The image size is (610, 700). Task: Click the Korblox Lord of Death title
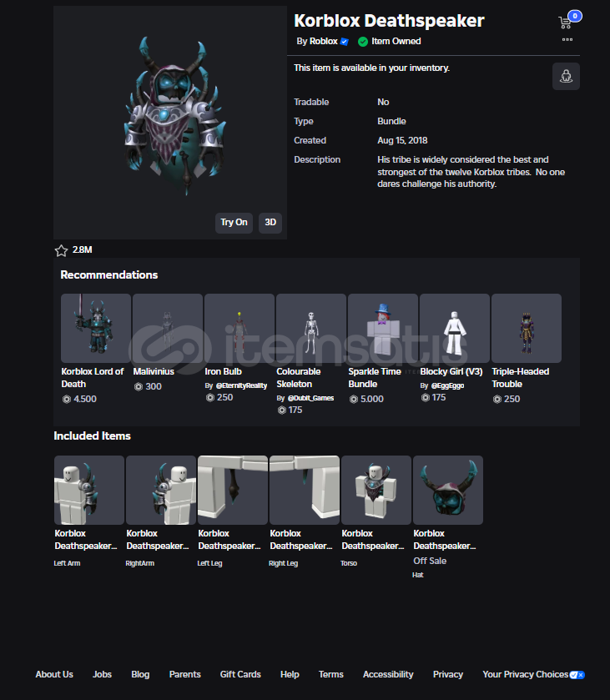click(x=93, y=378)
